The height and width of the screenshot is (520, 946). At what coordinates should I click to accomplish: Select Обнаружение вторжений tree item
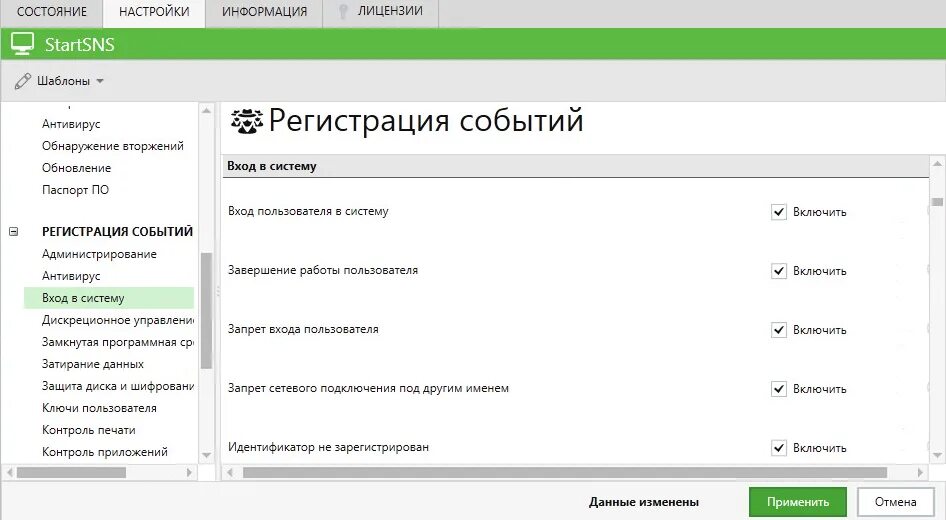click(113, 146)
